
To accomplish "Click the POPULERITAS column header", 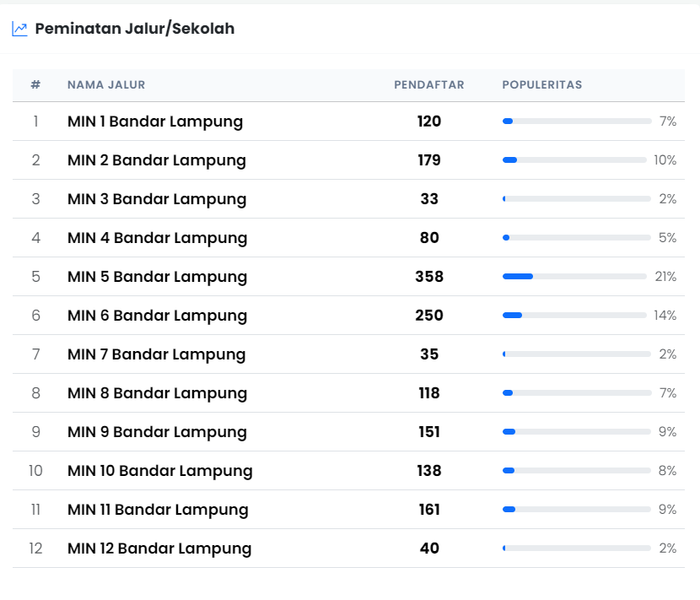I will click(x=541, y=85).
